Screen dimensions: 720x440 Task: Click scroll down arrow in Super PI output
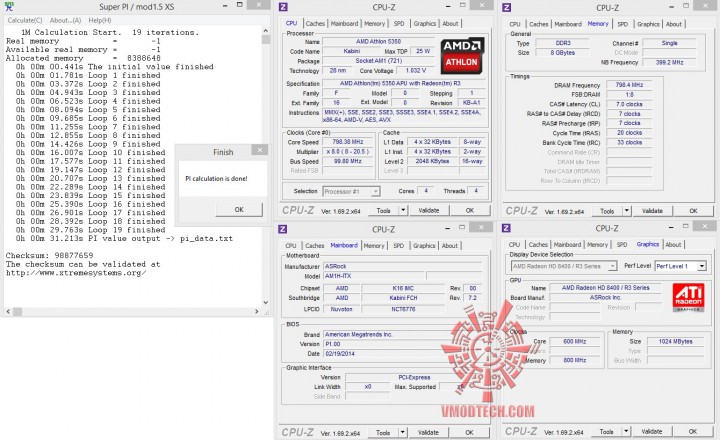(x=265, y=302)
